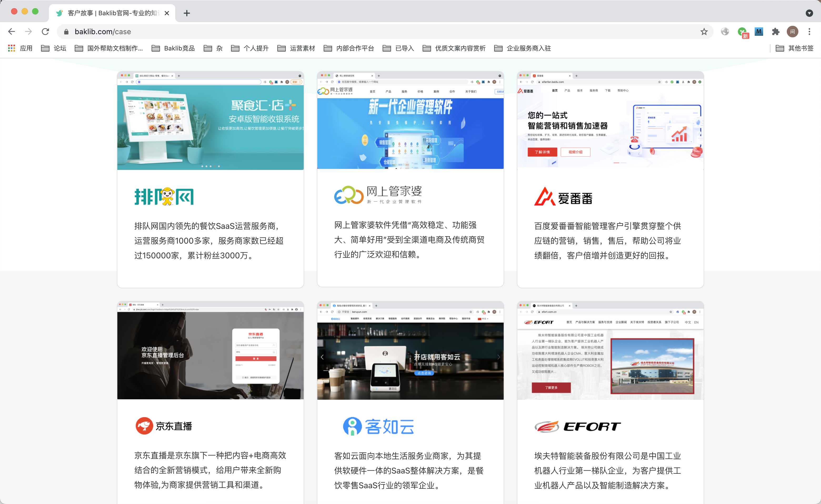Viewport: 821px width, 504px height.
Task: Click the lock icon in the address bar
Action: [66, 32]
